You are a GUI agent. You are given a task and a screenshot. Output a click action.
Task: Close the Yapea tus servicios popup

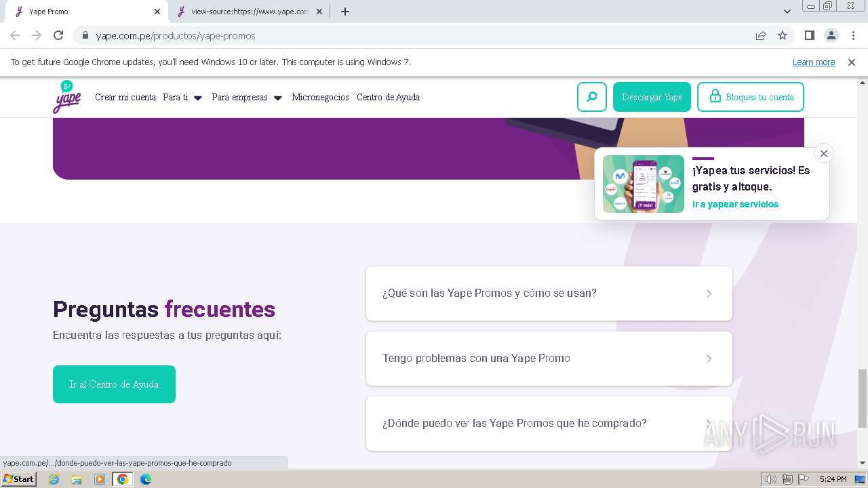[x=824, y=153]
